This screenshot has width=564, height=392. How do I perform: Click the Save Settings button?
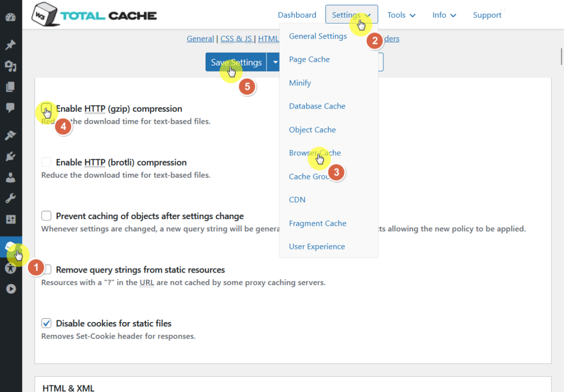tap(236, 62)
